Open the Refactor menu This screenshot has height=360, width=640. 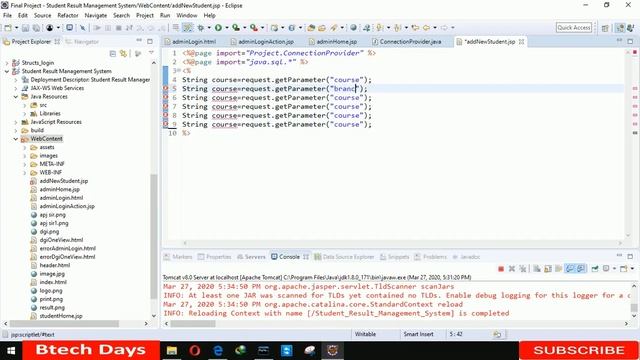[68, 16]
